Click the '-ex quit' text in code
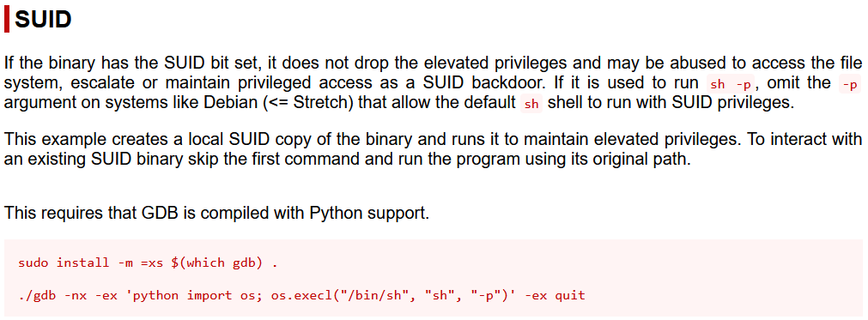 [x=555, y=295]
